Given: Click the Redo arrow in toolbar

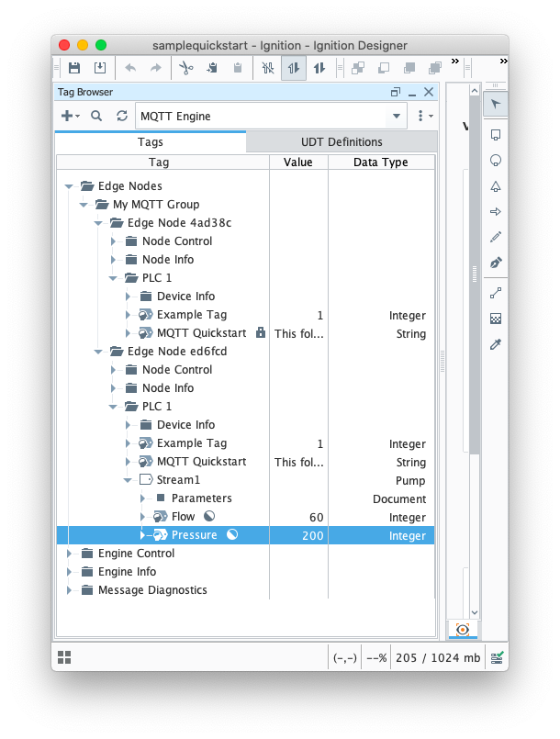Looking at the screenshot, I should point(155,68).
